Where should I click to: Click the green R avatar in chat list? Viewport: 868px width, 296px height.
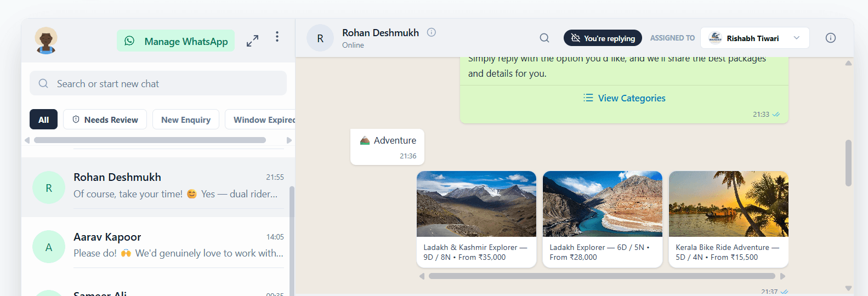[49, 187]
